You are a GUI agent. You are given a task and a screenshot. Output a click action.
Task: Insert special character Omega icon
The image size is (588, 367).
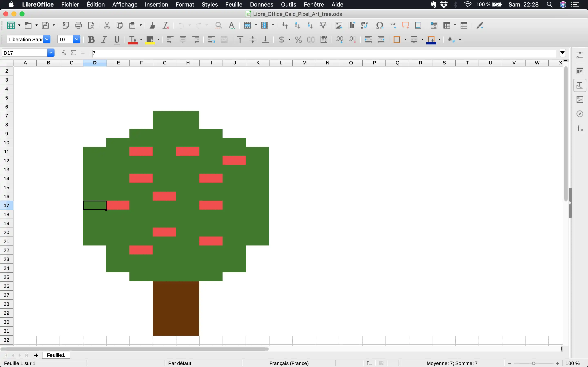(380, 25)
